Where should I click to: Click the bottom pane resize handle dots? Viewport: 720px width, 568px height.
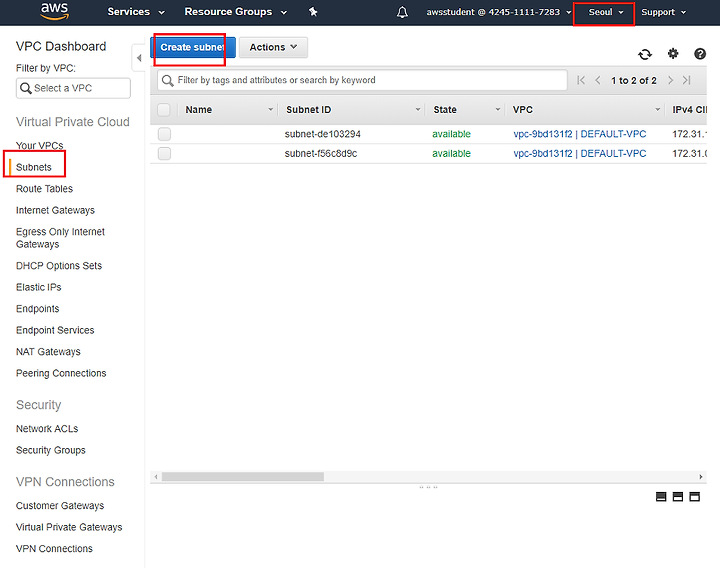click(428, 487)
